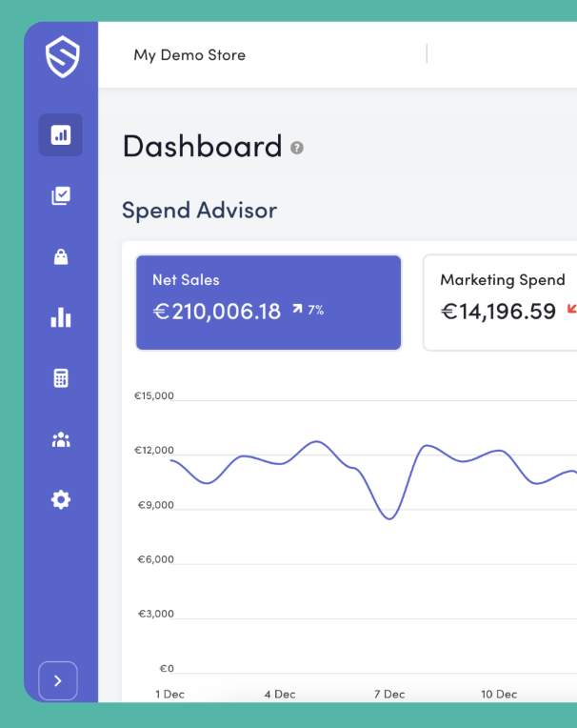Open the team members people icon
This screenshot has height=728, width=577.
click(61, 439)
